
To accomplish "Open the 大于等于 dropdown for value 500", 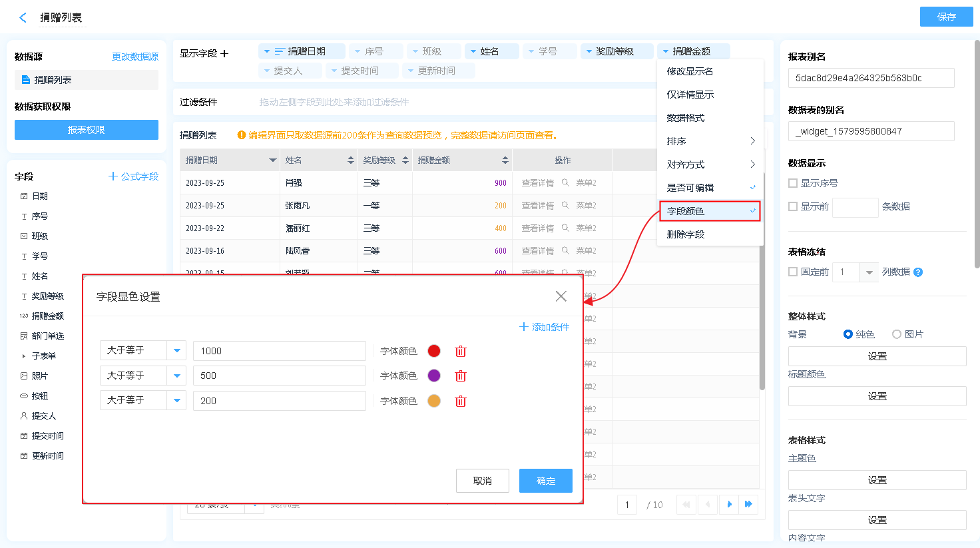I will point(176,376).
